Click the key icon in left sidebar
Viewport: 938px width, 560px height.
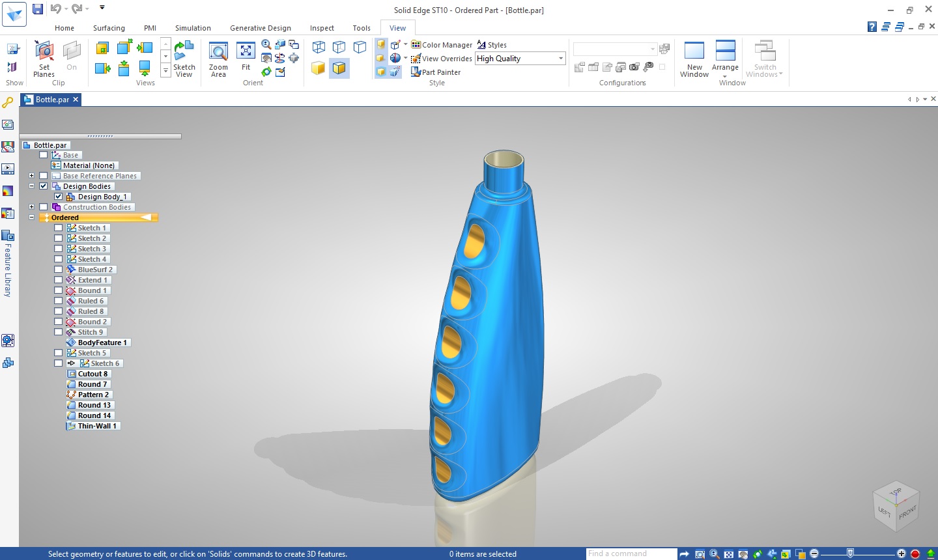pyautogui.click(x=8, y=102)
